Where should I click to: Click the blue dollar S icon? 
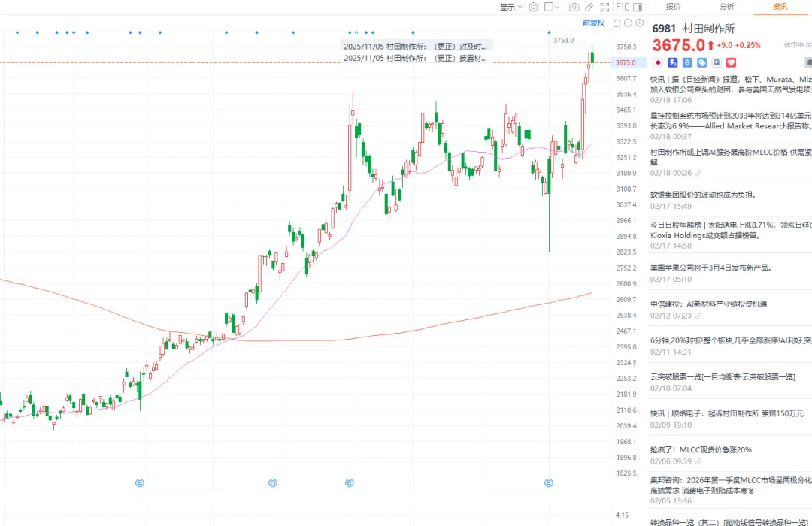[687, 62]
